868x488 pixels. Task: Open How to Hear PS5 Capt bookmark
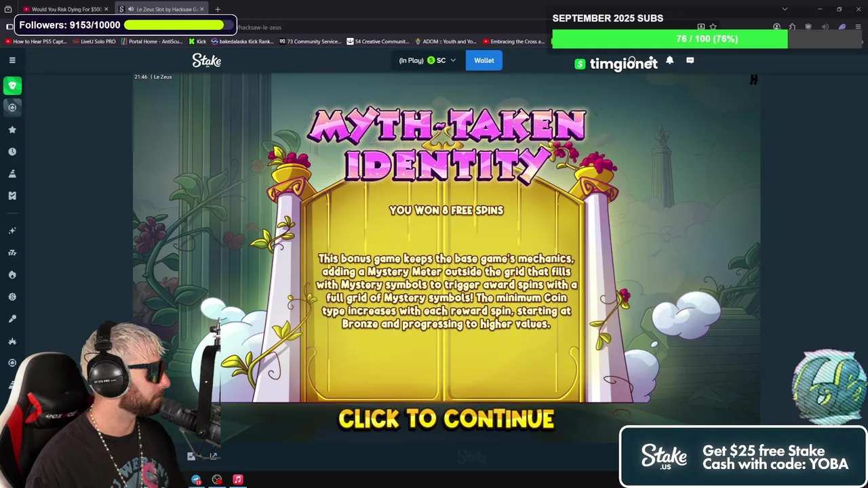pyautogui.click(x=35, y=41)
